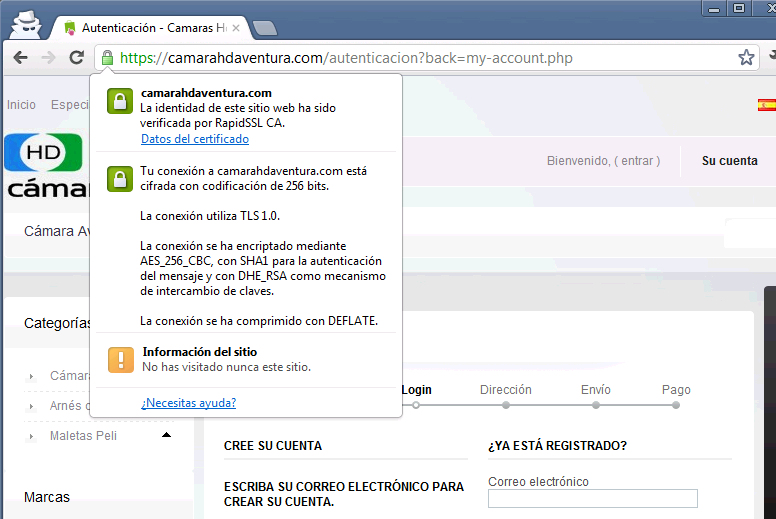
Task: Maximize the browser window
Action: click(739, 8)
